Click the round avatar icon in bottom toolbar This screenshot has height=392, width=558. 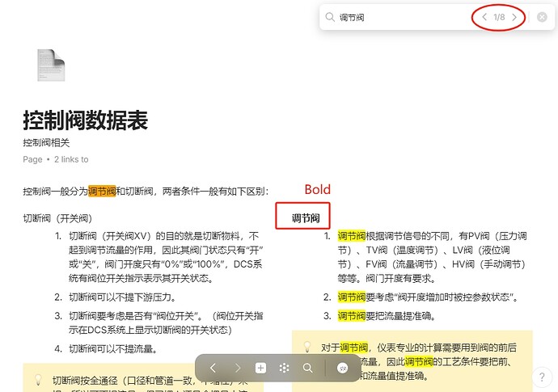tap(342, 369)
